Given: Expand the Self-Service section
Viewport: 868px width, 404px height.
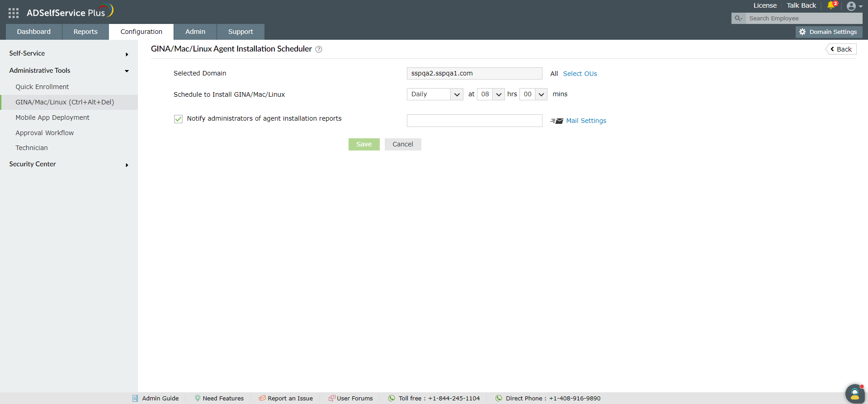Looking at the screenshot, I should coord(69,53).
